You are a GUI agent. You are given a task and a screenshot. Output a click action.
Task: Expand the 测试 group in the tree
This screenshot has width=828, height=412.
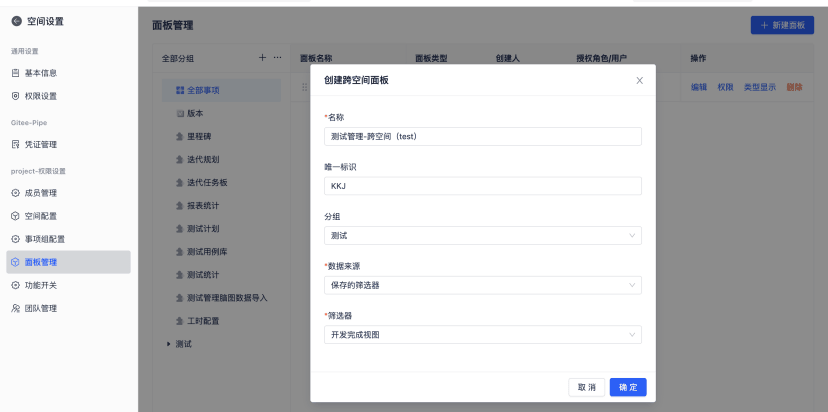[x=168, y=344]
